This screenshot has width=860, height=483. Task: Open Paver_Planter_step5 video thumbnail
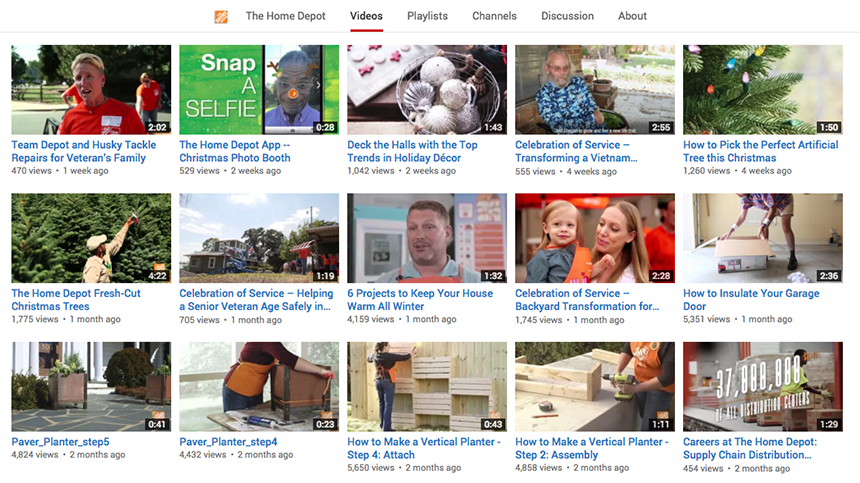[91, 387]
